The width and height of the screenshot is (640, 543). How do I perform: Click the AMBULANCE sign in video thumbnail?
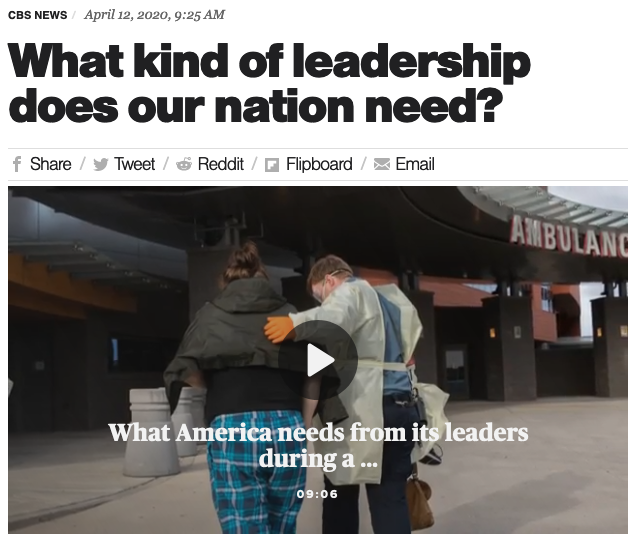pos(569,238)
